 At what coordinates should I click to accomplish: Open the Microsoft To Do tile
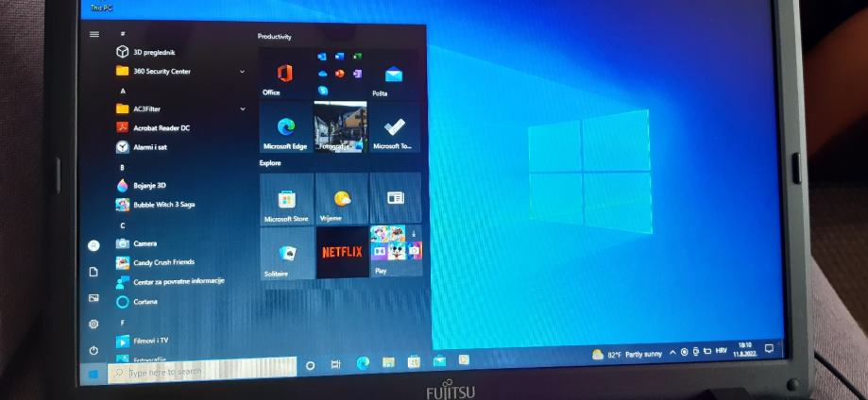394,127
